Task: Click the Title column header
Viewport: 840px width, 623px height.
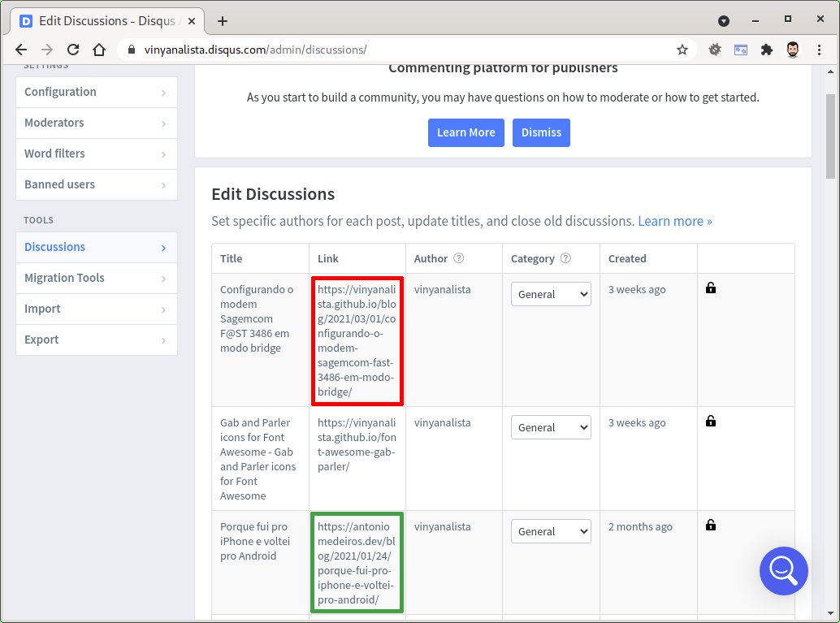Action: click(x=231, y=258)
